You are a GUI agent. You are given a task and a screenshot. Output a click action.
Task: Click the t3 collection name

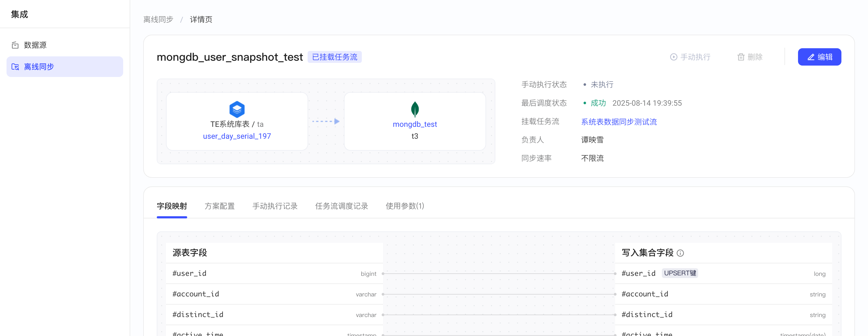coord(415,136)
